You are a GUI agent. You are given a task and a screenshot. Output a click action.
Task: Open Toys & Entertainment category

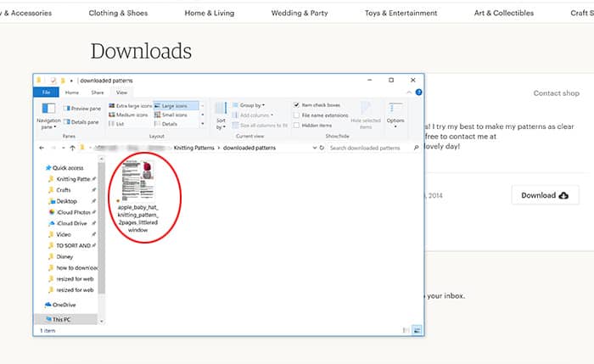pos(401,13)
